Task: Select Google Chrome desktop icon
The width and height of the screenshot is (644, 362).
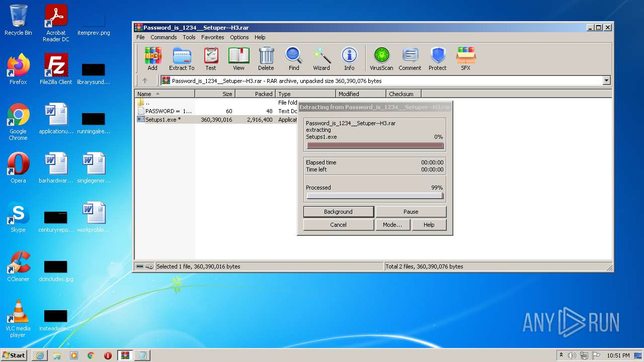Action: (18, 122)
